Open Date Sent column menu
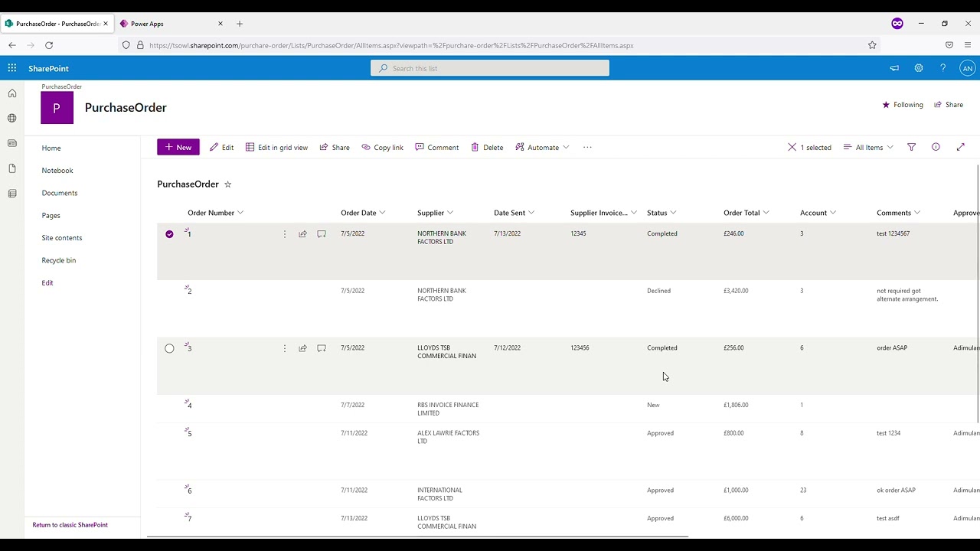980x551 pixels. tap(531, 213)
